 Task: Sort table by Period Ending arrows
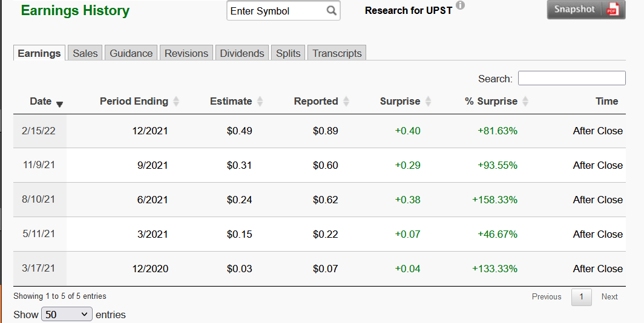[x=176, y=102]
